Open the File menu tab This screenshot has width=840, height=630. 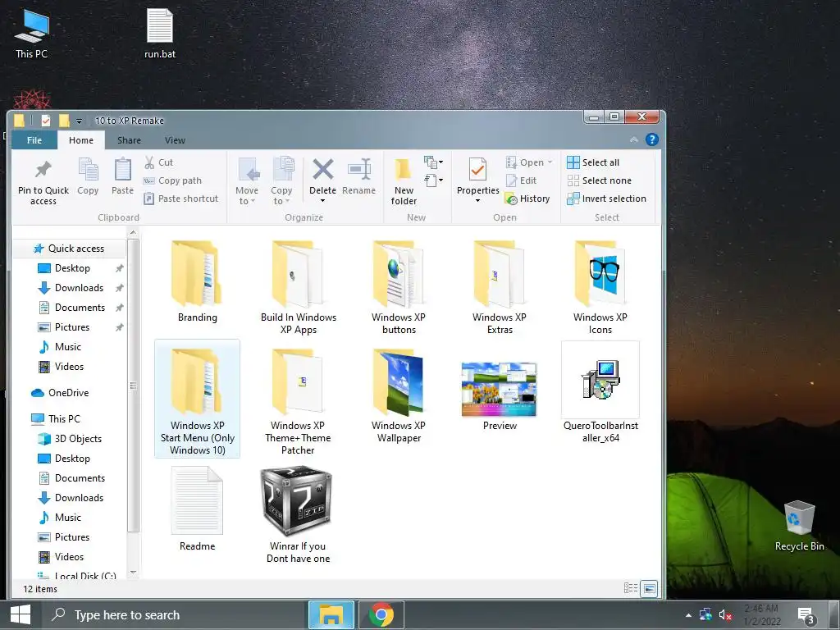(x=34, y=140)
